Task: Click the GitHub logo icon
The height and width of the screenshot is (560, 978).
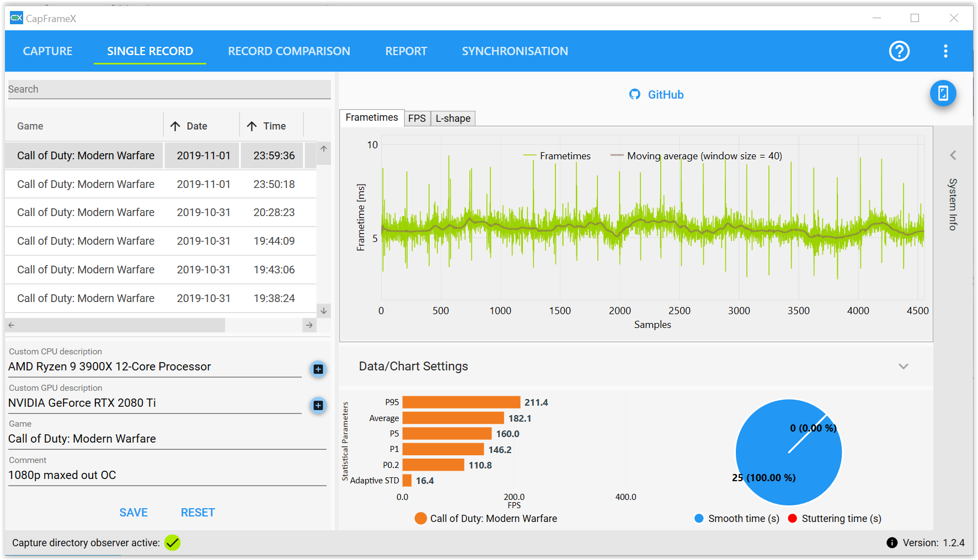Action: click(635, 94)
